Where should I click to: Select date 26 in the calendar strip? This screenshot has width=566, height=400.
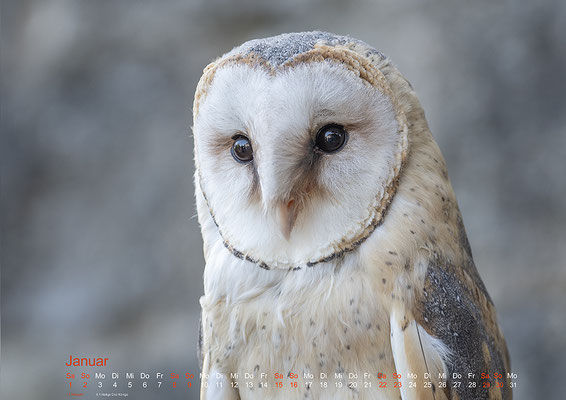pos(442,385)
